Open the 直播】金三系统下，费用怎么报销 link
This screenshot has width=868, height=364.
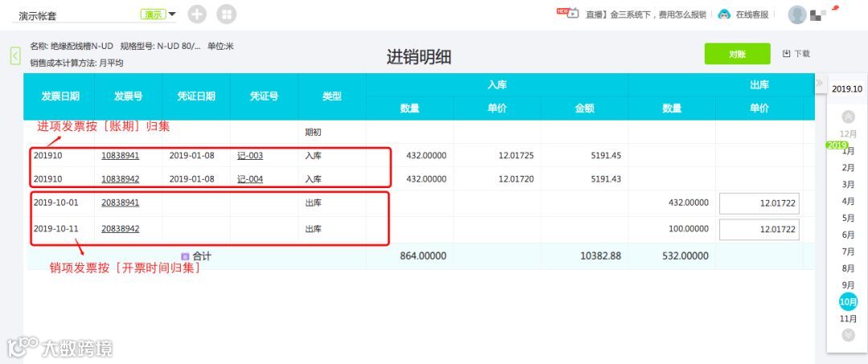click(645, 15)
